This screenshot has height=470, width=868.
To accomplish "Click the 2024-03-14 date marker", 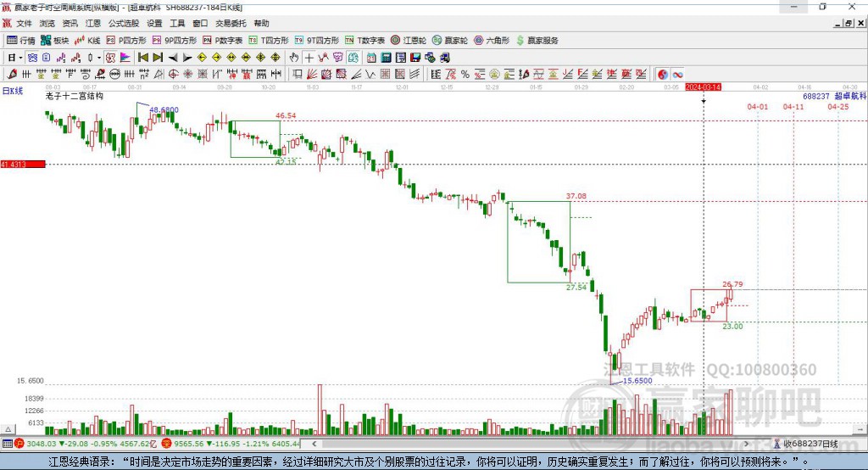I will (x=703, y=87).
